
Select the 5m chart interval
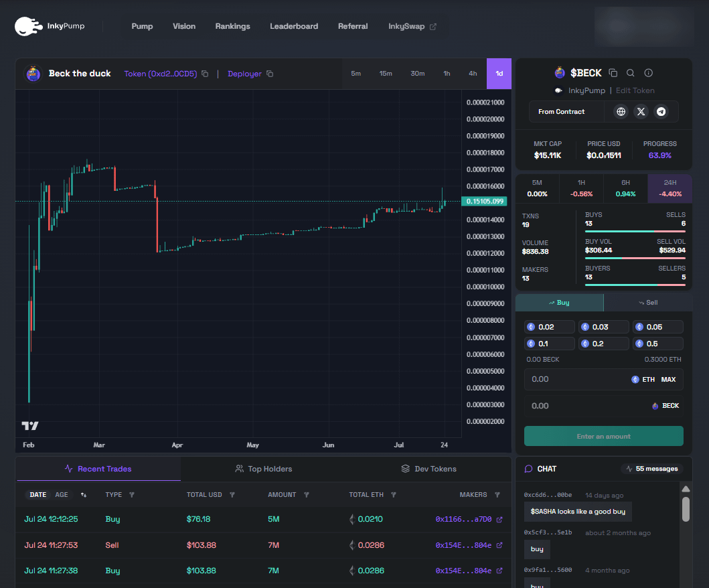(356, 74)
